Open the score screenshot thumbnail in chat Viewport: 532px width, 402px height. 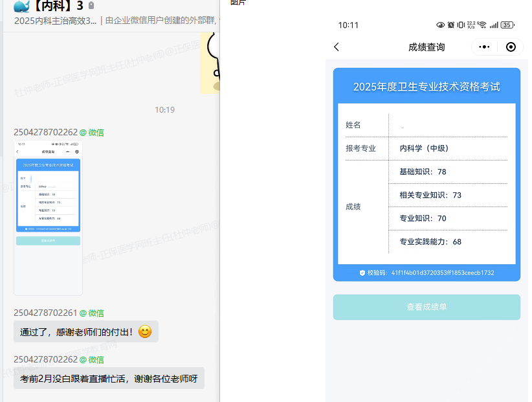pos(49,218)
